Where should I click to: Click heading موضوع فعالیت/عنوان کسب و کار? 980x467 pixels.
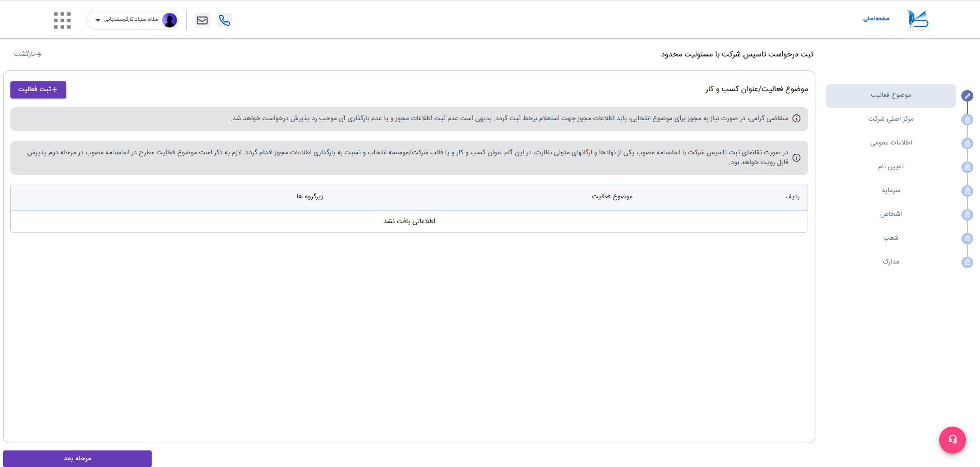(756, 89)
